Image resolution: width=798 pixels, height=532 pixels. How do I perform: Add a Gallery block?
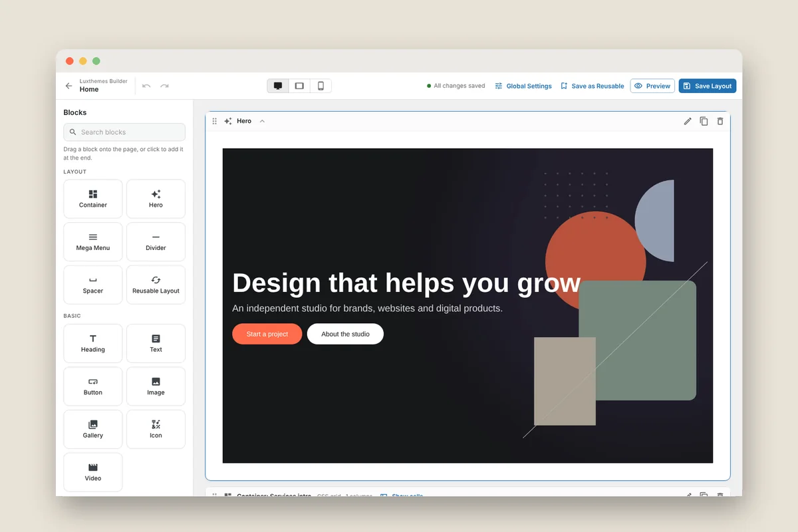click(x=93, y=430)
